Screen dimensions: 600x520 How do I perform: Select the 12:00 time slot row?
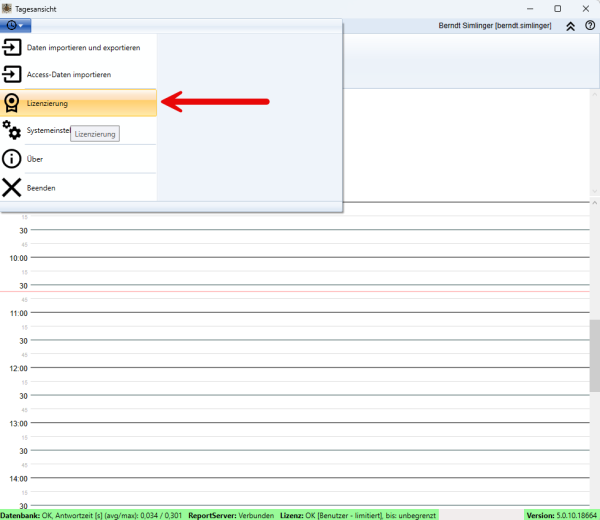[x=300, y=368]
